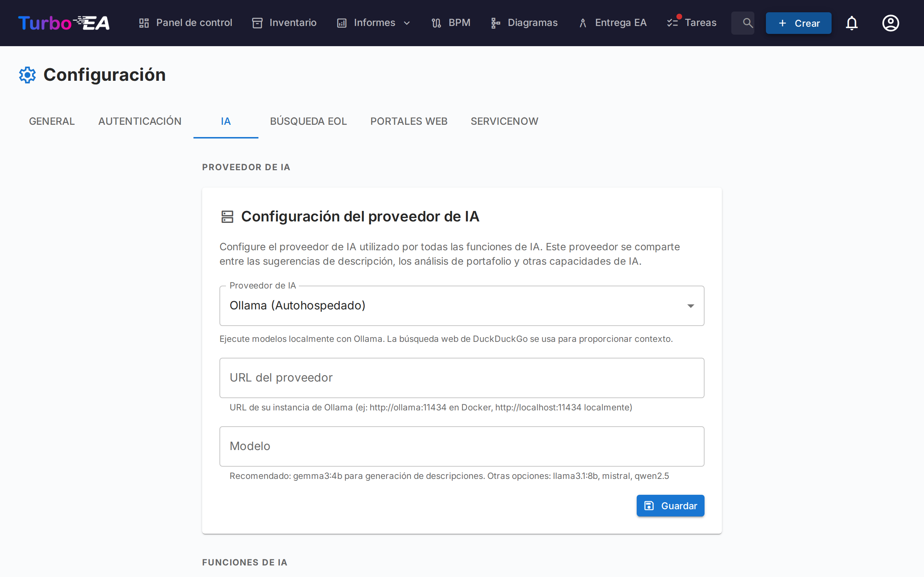The width and height of the screenshot is (924, 577).
Task: Click the Entrega EA delivery icon
Action: (582, 22)
